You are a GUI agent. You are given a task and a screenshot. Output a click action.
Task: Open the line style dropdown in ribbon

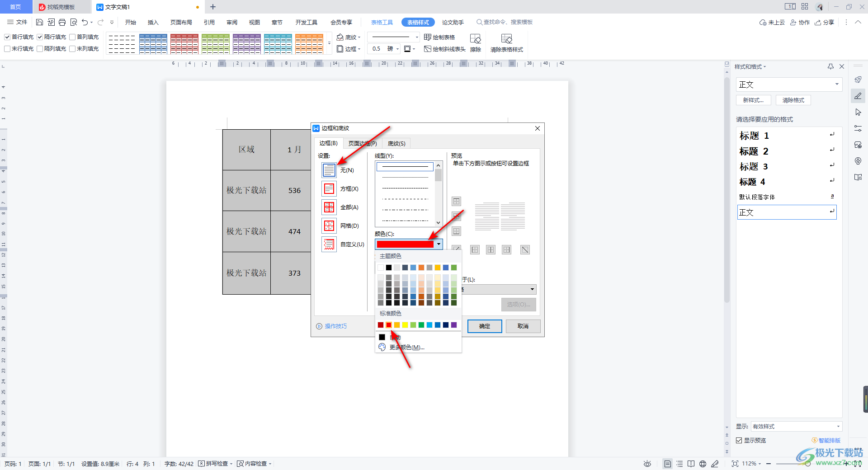click(416, 37)
